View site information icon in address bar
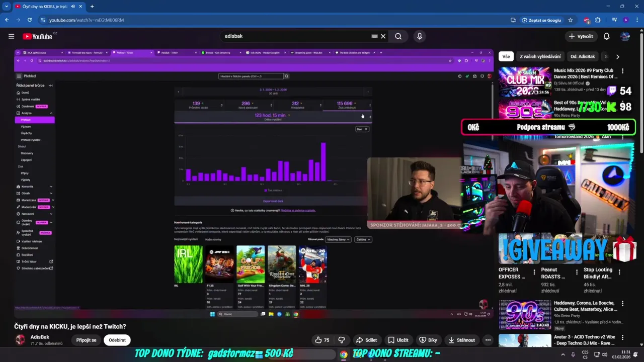 coord(43,20)
